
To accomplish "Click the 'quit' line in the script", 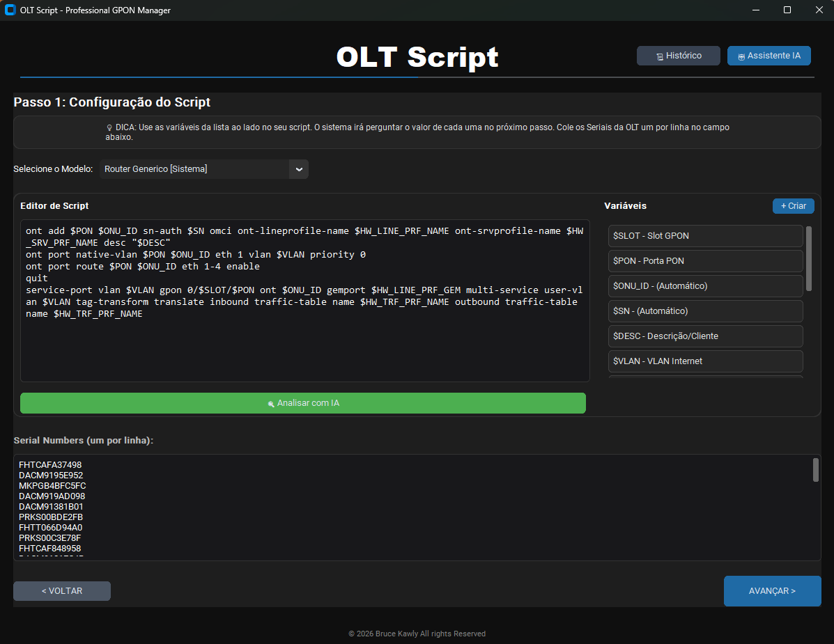I will 37,278.
